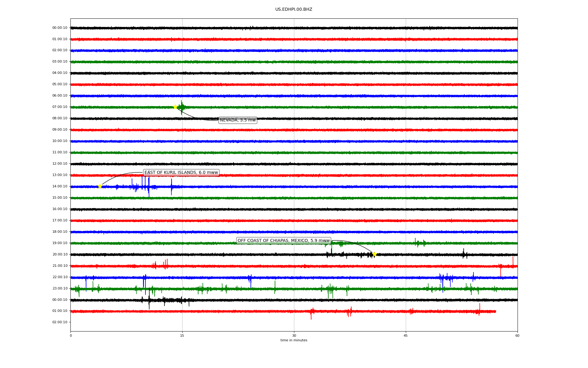Click the 08:00:10 time label
The width and height of the screenshot is (588, 368).
[60, 118]
